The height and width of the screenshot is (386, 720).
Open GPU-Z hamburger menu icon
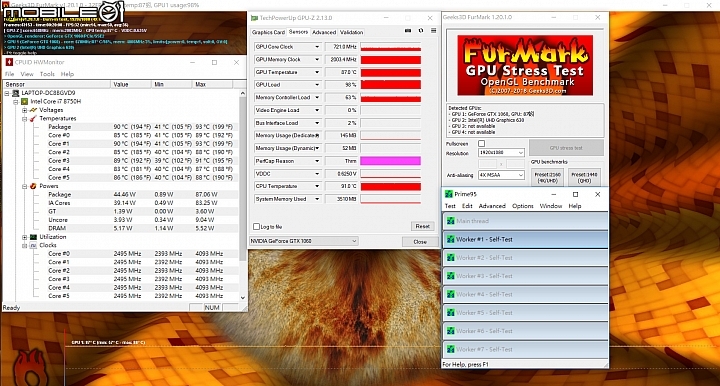tap(433, 31)
